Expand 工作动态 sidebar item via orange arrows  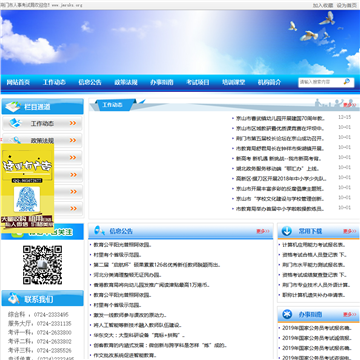[x=73, y=123]
